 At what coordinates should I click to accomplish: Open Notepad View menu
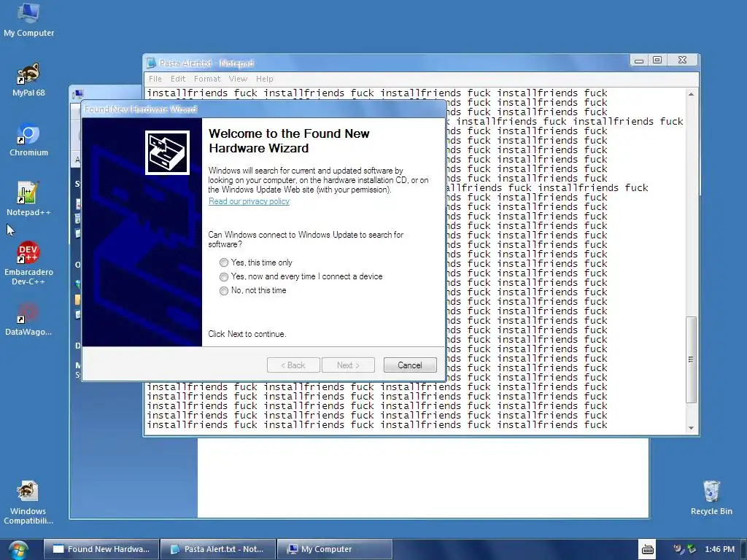pyautogui.click(x=238, y=79)
